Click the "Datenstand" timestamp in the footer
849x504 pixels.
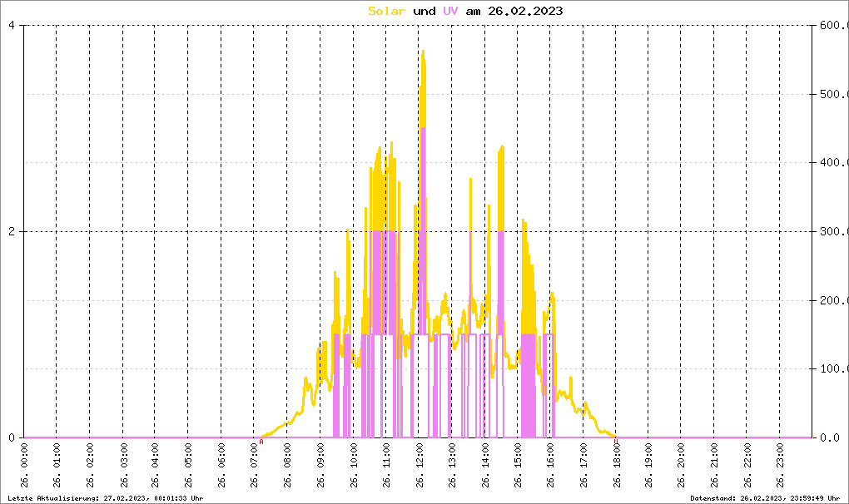765,497
